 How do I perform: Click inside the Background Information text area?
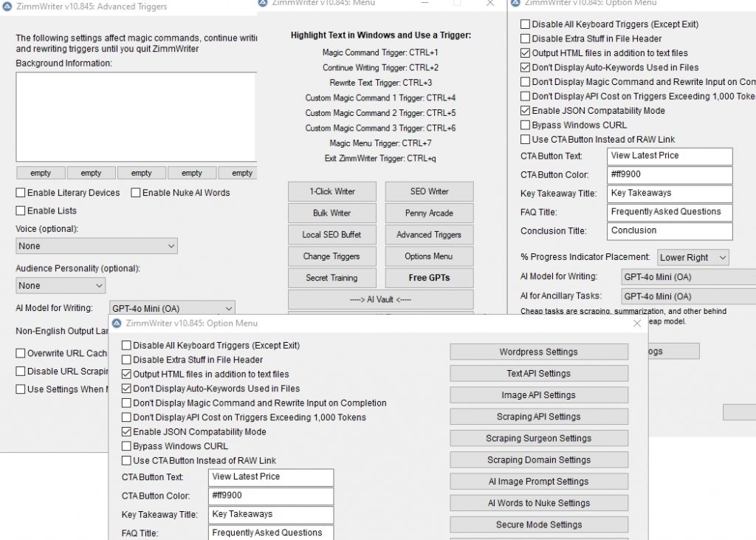tap(136, 116)
